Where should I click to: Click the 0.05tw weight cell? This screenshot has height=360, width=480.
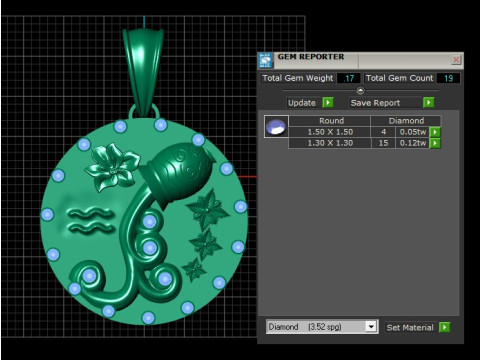click(413, 132)
